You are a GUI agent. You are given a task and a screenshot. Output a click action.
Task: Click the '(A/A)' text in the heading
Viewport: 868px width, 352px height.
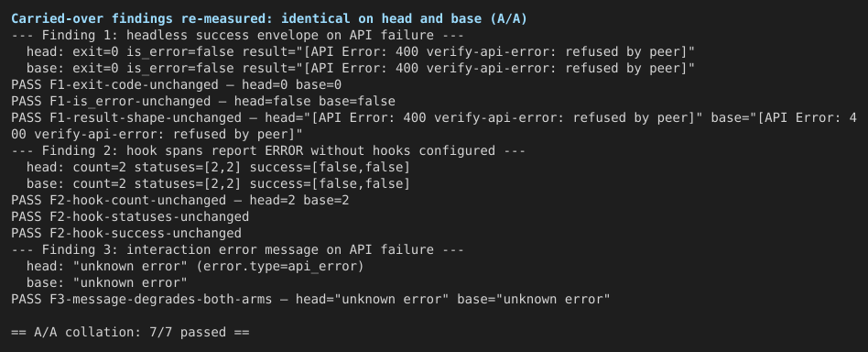click(x=509, y=19)
